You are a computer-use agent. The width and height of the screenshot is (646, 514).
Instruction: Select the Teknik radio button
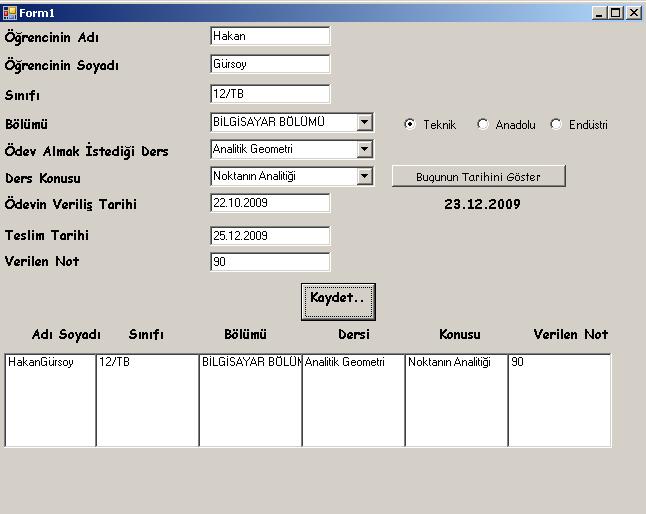point(410,125)
